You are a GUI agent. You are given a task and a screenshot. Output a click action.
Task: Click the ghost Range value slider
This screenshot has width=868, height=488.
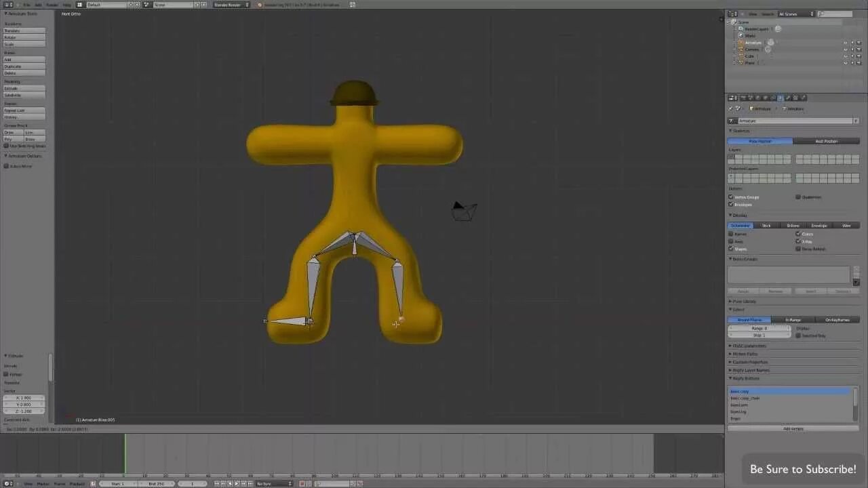759,328
